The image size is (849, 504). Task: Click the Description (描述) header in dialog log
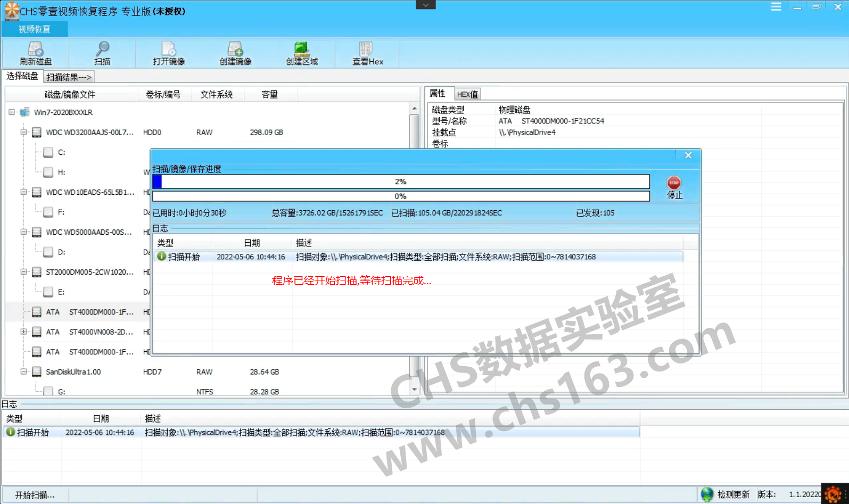[x=304, y=243]
